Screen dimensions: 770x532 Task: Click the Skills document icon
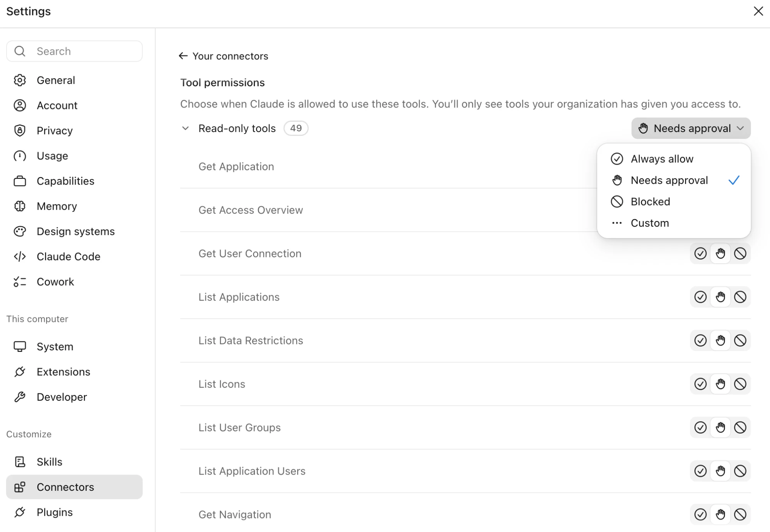[20, 462]
